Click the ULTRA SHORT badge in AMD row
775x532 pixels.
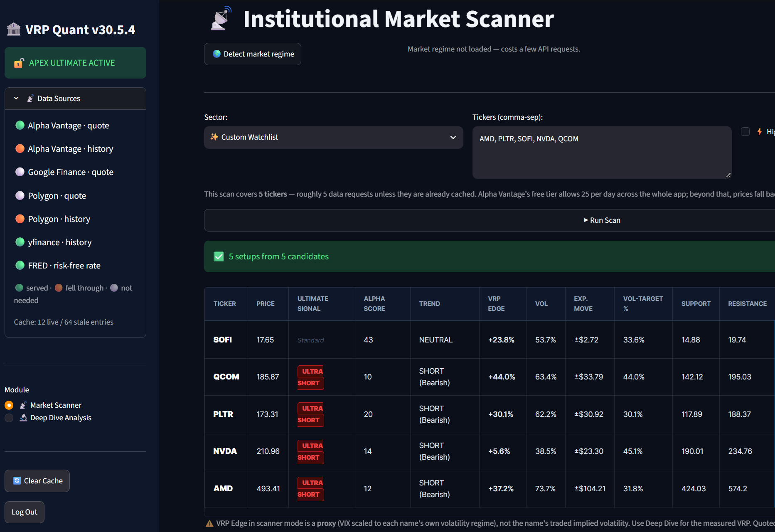click(310, 488)
